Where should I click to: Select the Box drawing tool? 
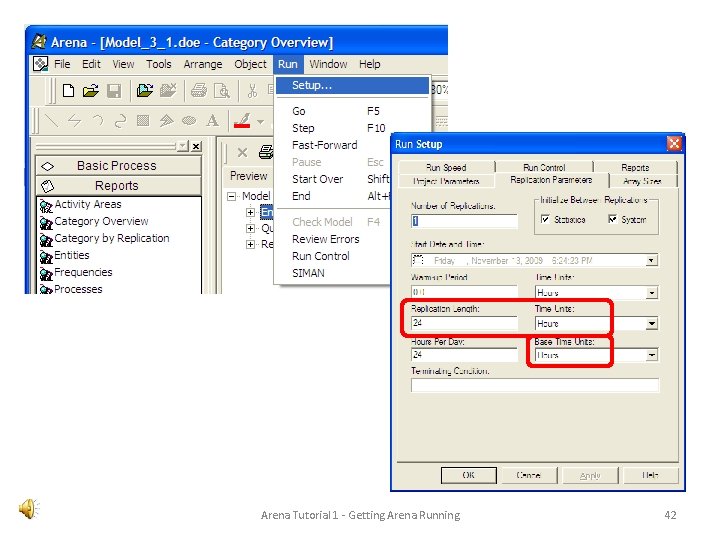coord(143,120)
